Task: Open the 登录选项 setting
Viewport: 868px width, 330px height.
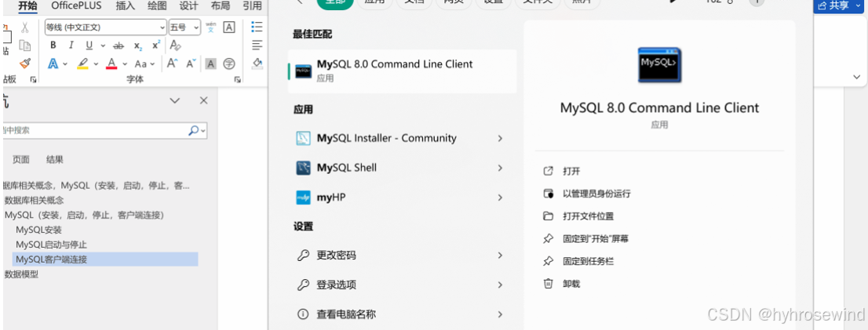Action: [x=403, y=285]
